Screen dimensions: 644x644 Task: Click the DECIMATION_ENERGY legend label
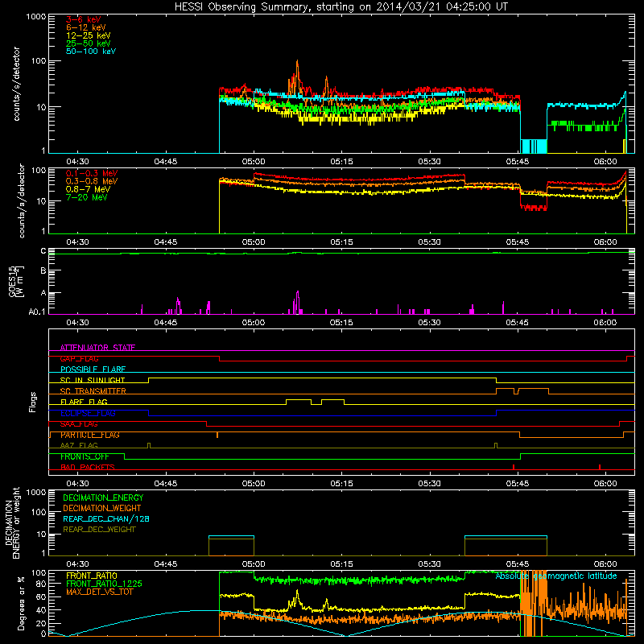pos(103,497)
